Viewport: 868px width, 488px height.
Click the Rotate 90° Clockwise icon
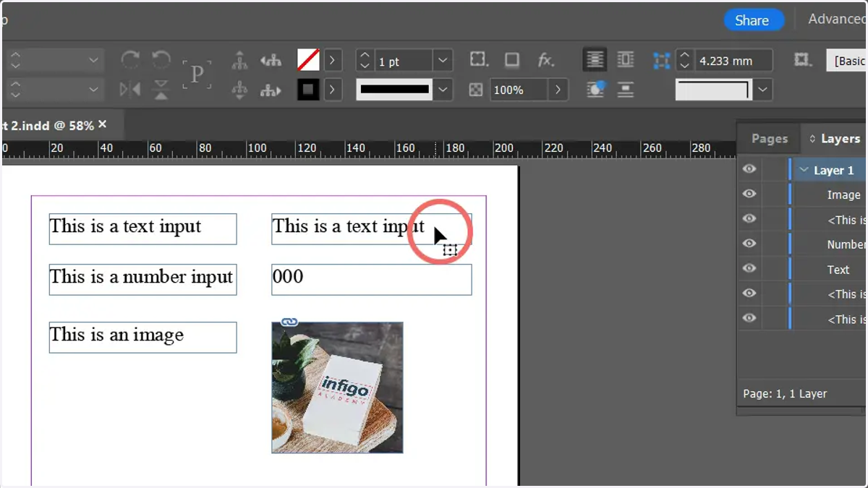130,61
